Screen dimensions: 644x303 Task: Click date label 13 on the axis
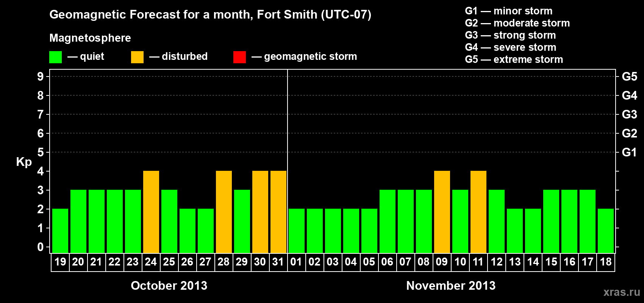pos(515,262)
